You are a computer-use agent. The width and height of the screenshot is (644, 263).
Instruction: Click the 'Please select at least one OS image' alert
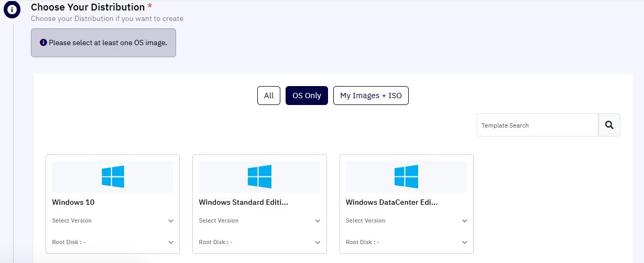[x=103, y=43]
